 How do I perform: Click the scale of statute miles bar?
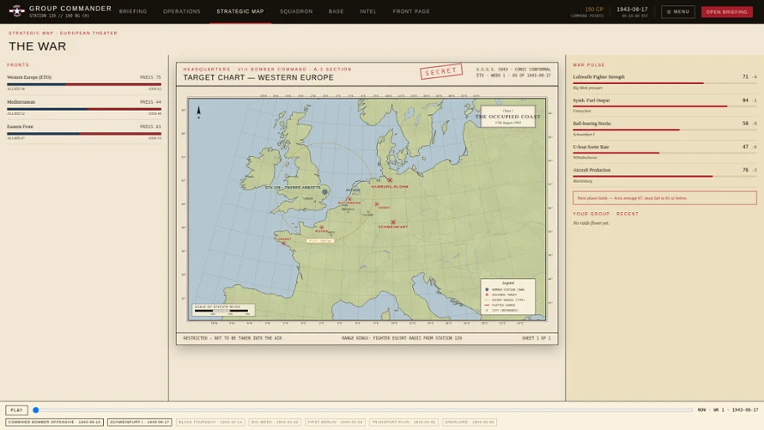(223, 310)
